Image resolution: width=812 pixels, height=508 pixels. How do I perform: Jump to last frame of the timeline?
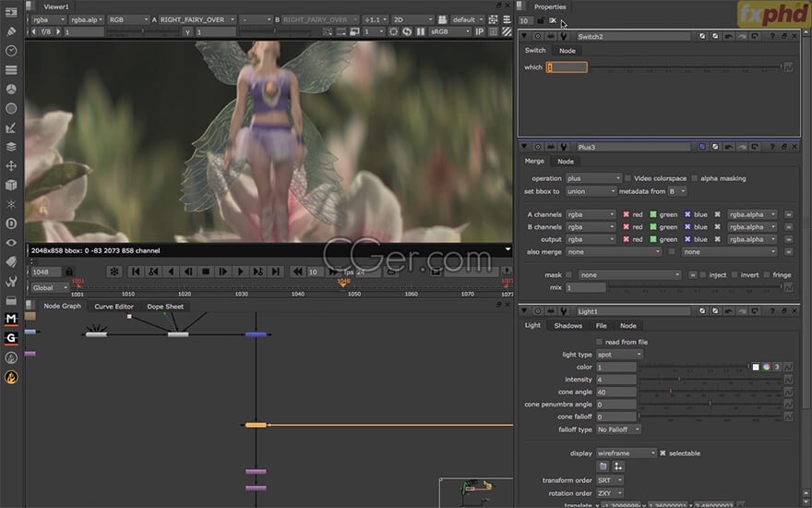[276, 272]
